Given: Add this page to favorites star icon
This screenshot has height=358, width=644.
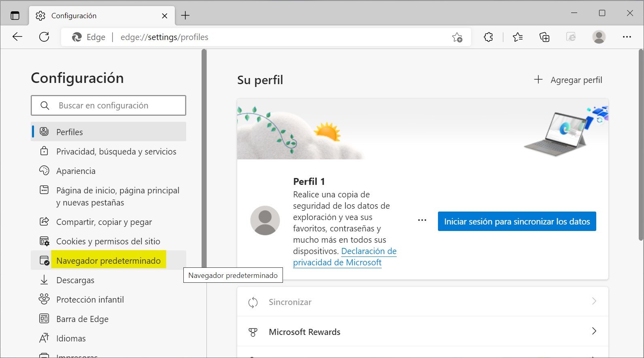Looking at the screenshot, I should [x=457, y=37].
